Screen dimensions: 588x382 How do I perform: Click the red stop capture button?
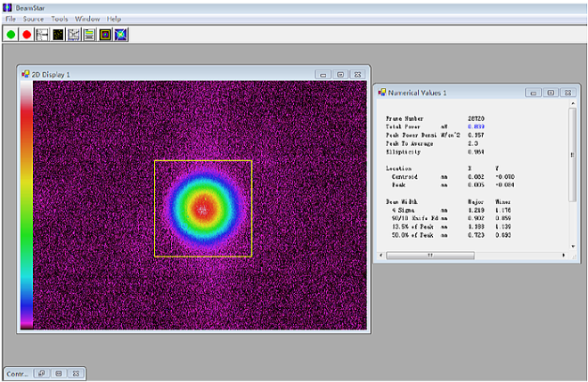[27, 34]
